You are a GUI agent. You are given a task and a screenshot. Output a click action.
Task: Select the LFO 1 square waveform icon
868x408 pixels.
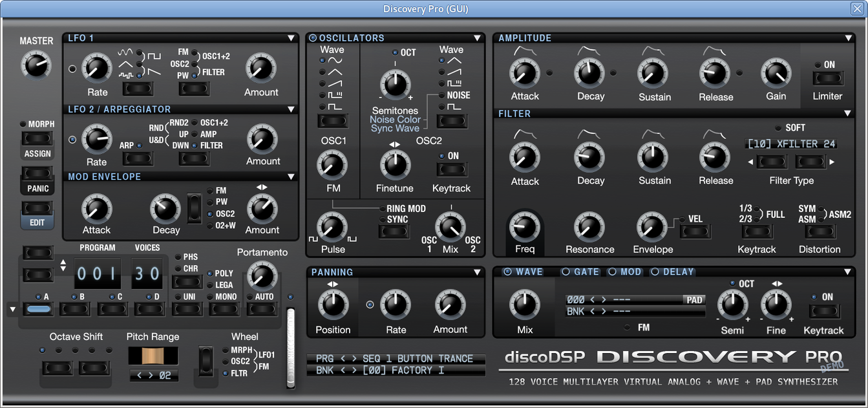tap(154, 56)
